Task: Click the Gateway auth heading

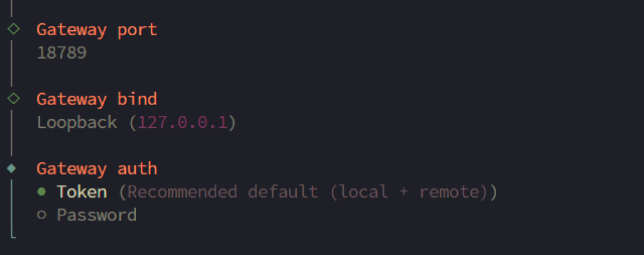Action: (97, 169)
